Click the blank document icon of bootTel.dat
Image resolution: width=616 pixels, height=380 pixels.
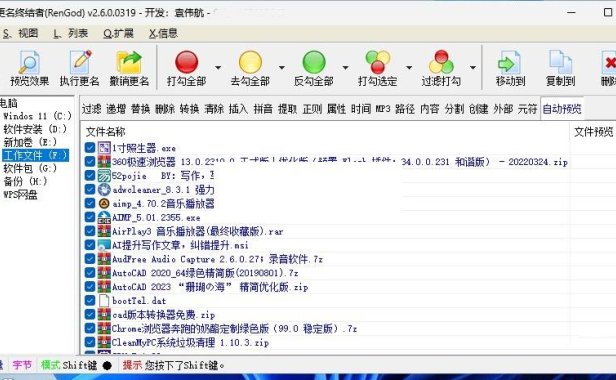click(x=104, y=301)
